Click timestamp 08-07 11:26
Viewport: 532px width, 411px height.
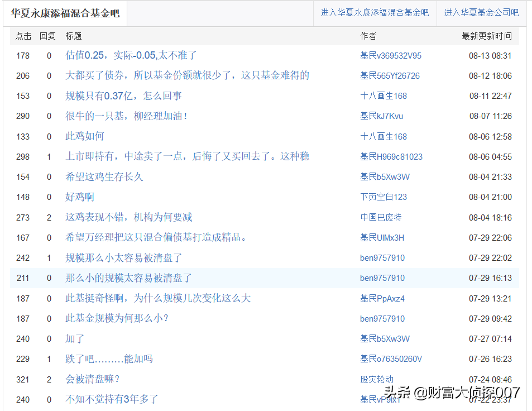pyautogui.click(x=491, y=116)
